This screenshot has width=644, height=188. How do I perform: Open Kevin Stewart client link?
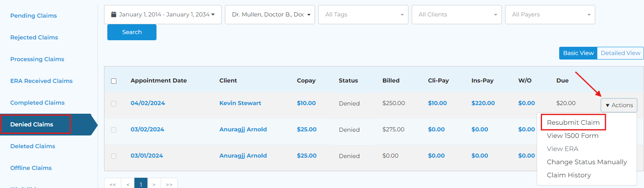pyautogui.click(x=240, y=103)
